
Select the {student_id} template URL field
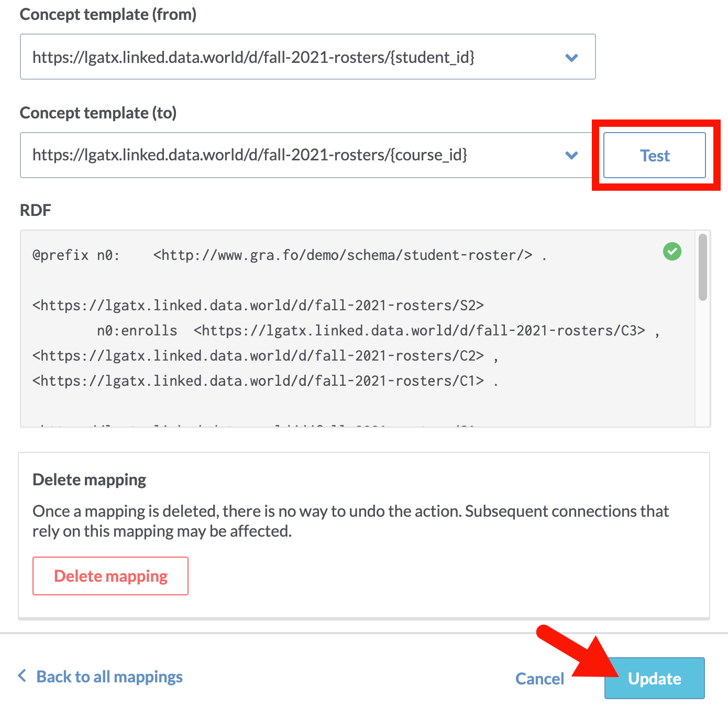point(307,57)
